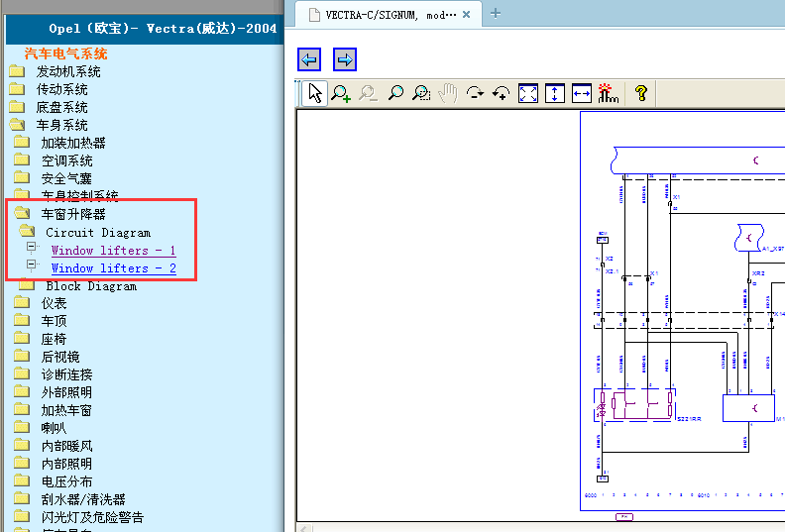The width and height of the screenshot is (785, 532).
Task: Collapse the Window lifters - 1 node
Action: tap(32, 247)
